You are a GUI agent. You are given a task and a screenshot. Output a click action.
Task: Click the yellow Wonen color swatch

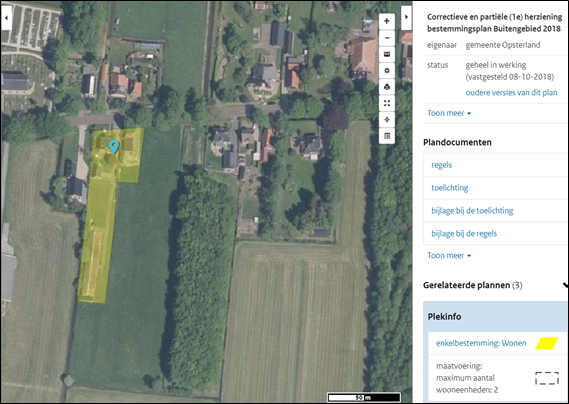coord(547,343)
